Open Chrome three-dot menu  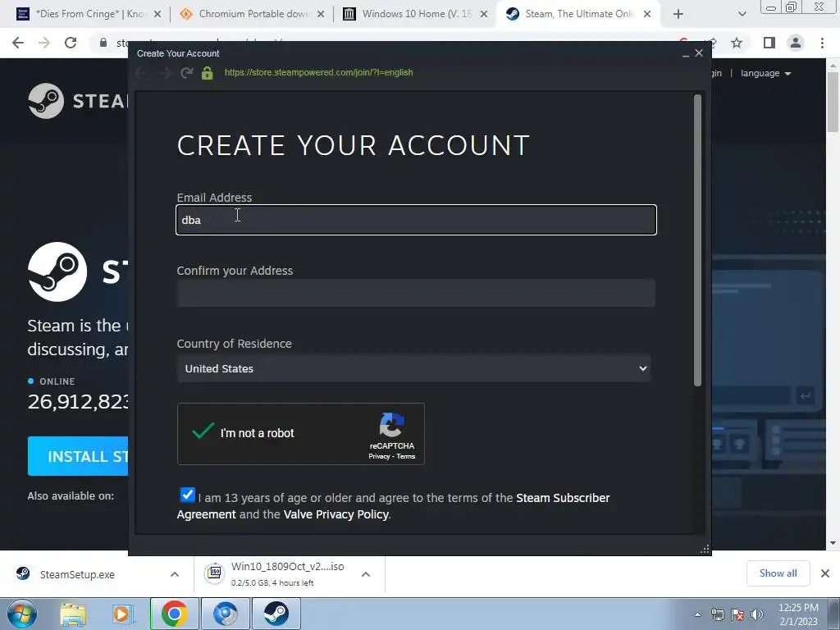tap(822, 43)
